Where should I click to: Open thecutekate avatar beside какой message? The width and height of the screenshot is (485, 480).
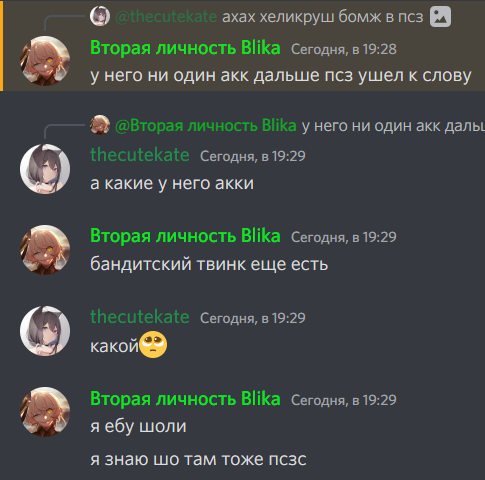coord(45,331)
